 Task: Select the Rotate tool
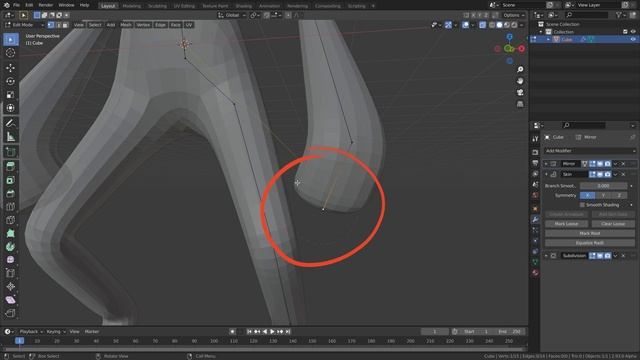(x=11, y=81)
